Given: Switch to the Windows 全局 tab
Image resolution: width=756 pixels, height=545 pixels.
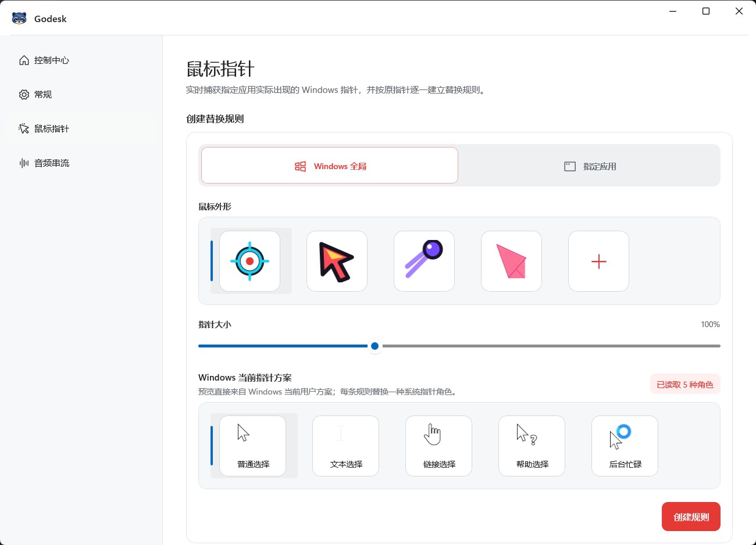Looking at the screenshot, I should click(330, 166).
